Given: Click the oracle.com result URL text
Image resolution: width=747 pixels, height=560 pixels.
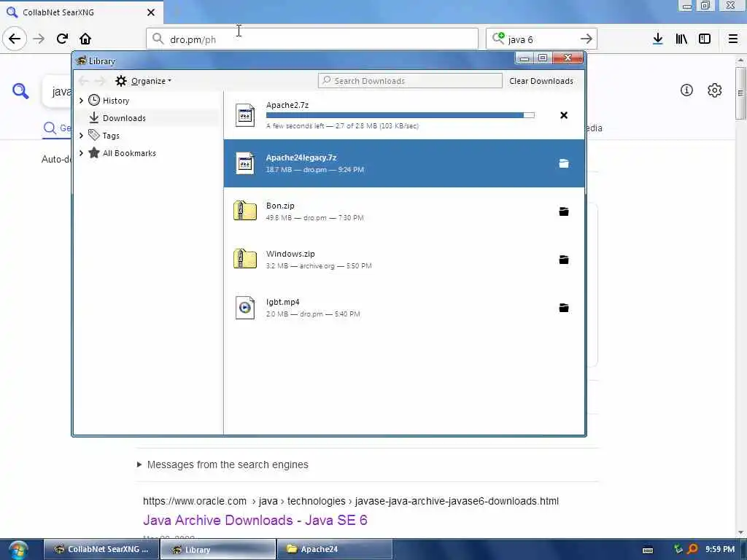Looking at the screenshot, I should click(x=351, y=501).
